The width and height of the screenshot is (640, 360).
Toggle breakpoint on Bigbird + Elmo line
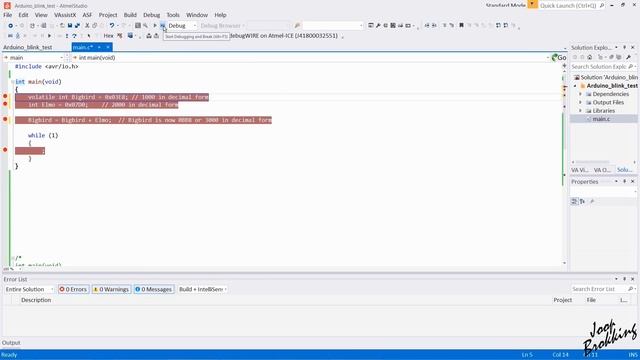(5, 119)
